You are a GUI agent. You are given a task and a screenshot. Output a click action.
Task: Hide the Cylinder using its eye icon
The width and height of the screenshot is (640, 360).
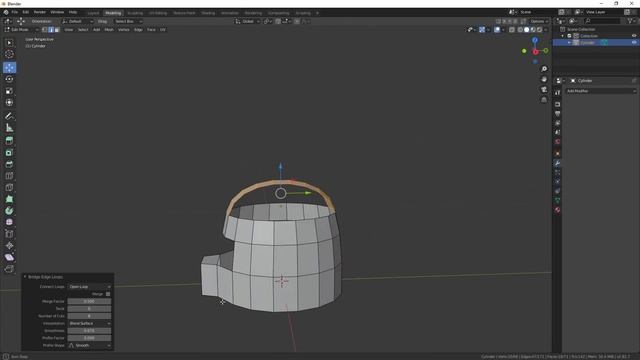(634, 42)
